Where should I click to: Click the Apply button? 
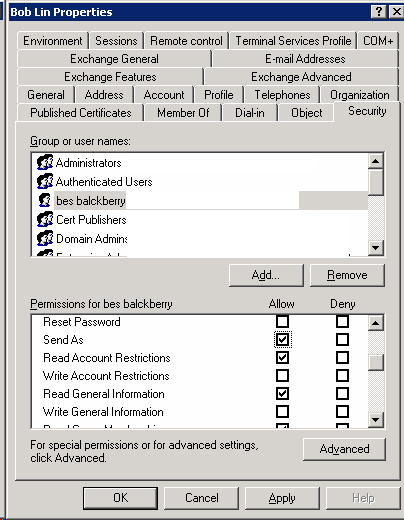tap(282, 498)
